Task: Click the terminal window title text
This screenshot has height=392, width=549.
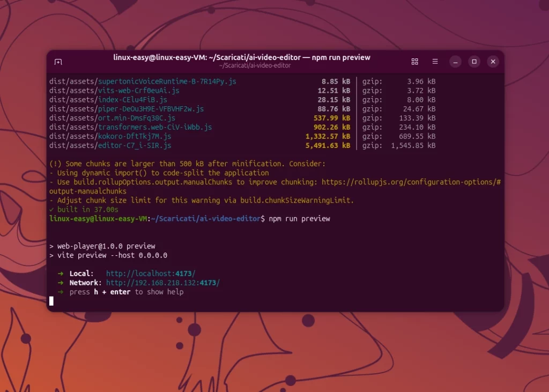Action: (242, 57)
